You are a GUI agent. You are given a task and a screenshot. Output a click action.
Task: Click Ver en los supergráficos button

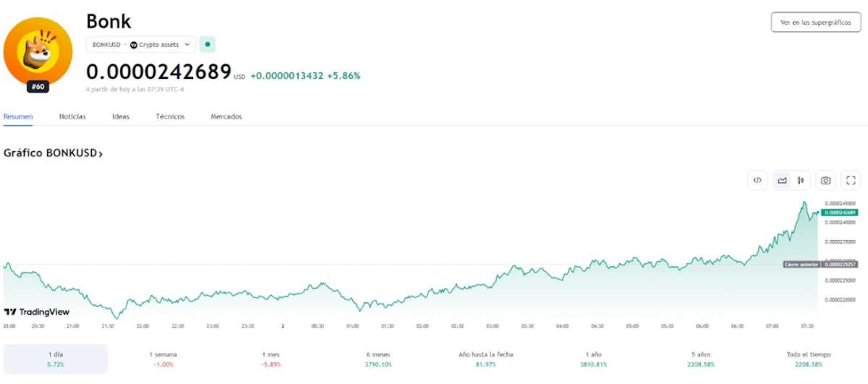click(x=815, y=22)
